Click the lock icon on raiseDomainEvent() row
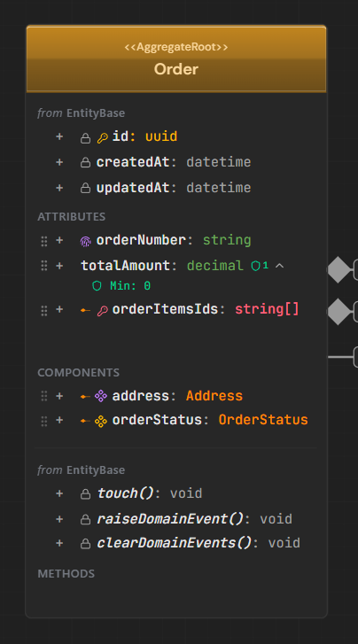This screenshot has width=358, height=644. (85, 520)
